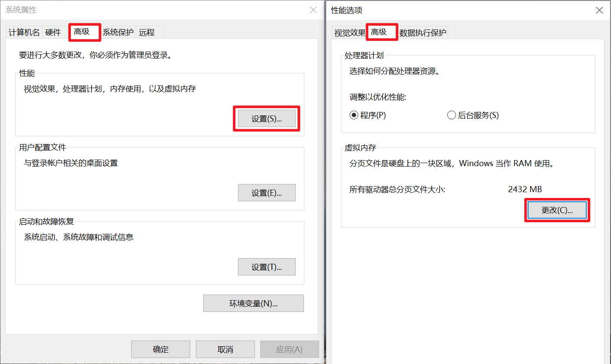Click 设置(E) under 用户配置文件
This screenshot has width=611, height=364.
[x=267, y=193]
